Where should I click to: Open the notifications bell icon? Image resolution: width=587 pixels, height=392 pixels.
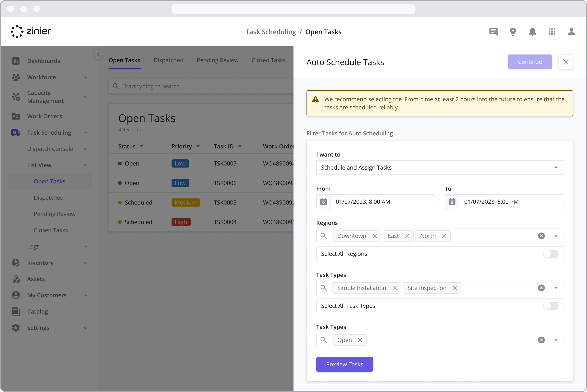tap(532, 32)
